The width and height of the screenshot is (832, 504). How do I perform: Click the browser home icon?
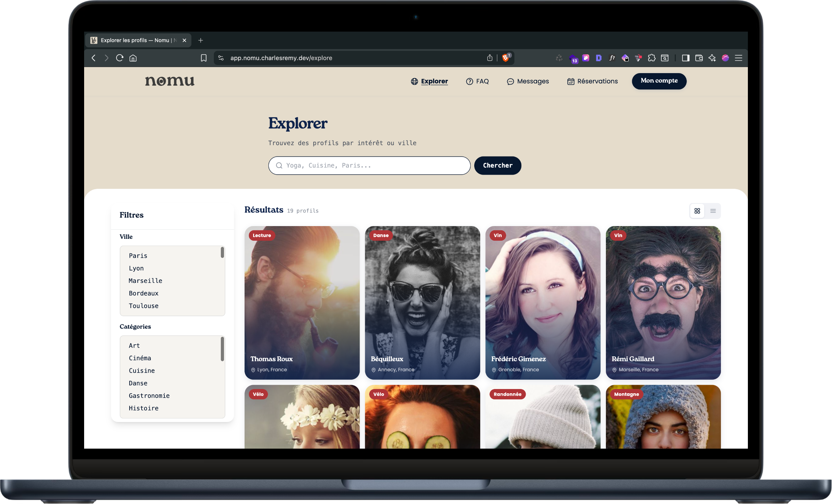click(133, 58)
